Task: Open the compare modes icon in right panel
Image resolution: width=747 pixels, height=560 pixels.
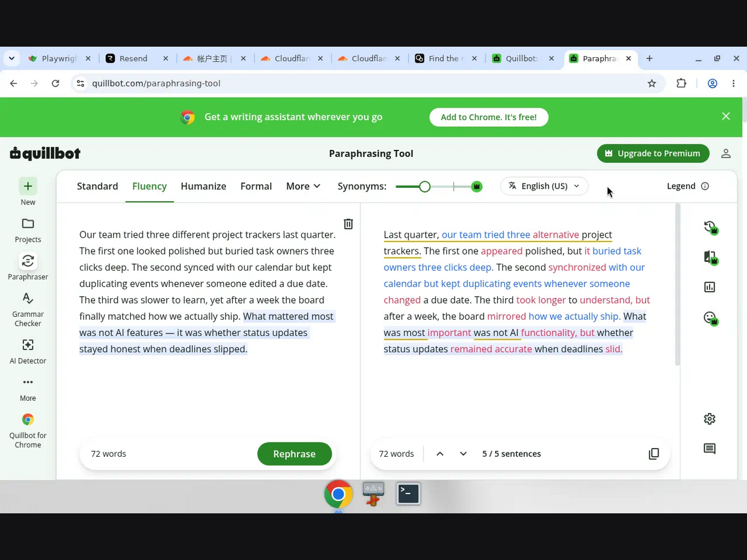Action: (x=710, y=258)
